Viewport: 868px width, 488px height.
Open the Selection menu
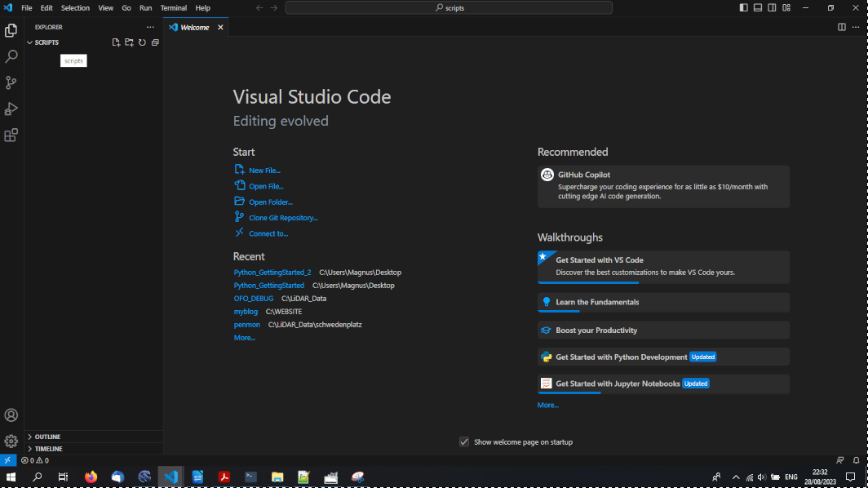tap(75, 8)
